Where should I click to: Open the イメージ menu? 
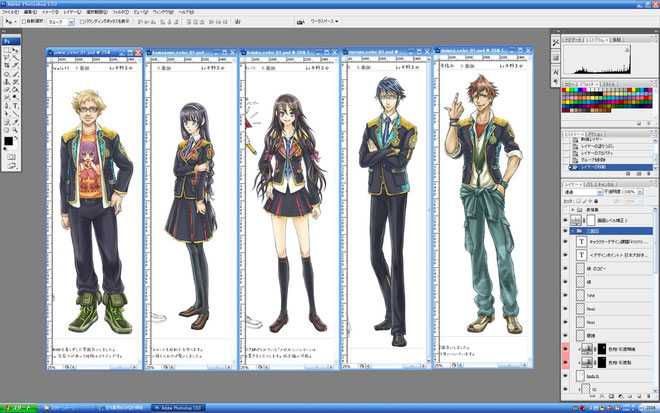[50, 12]
